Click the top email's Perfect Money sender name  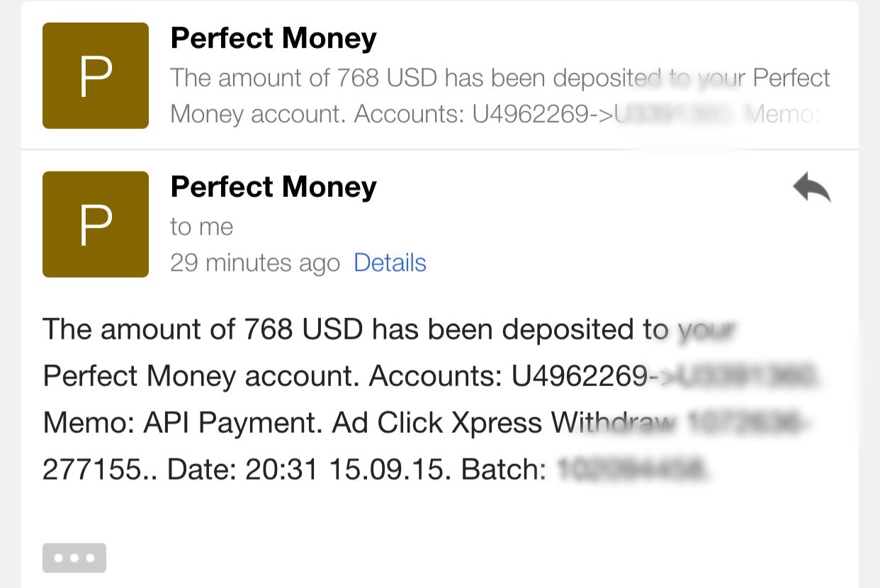[273, 39]
